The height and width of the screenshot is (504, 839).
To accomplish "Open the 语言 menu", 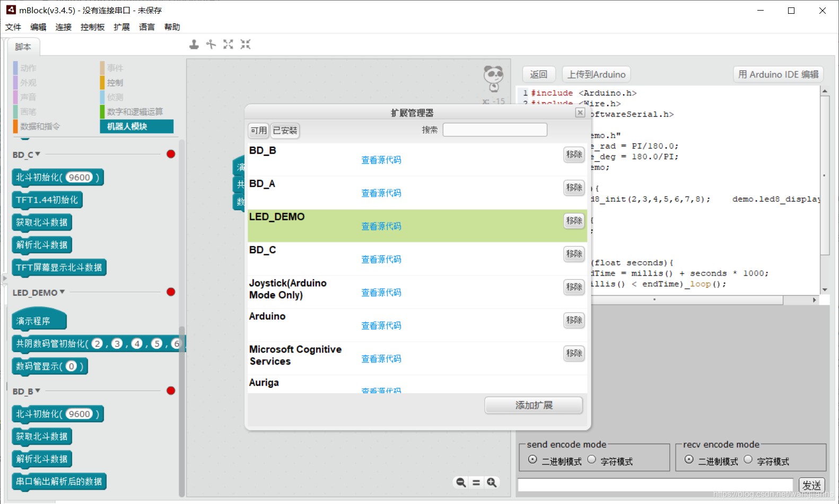I will click(147, 27).
